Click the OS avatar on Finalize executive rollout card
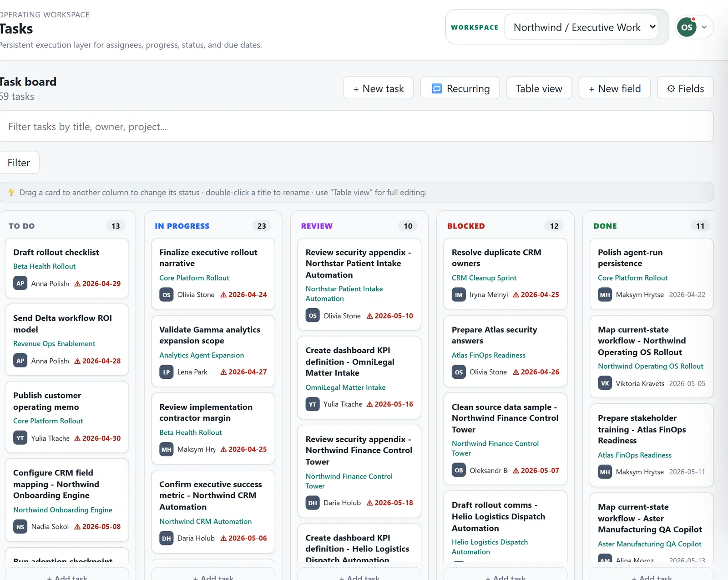 (167, 295)
